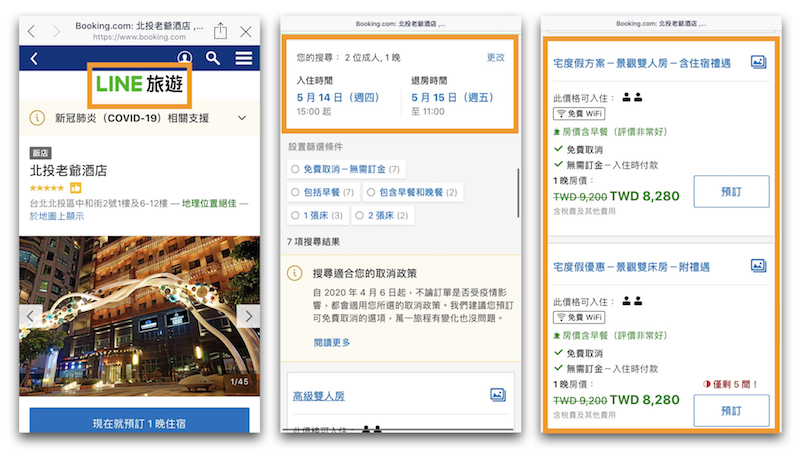This screenshot has width=800, height=450.
Task: Expand the COVID-19 相關支援 banner
Action: pyautogui.click(x=241, y=118)
